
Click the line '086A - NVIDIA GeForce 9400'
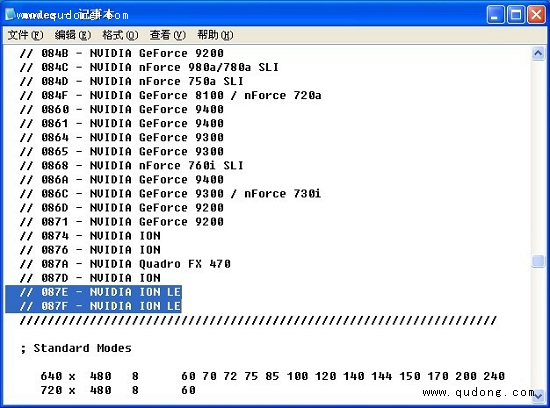[x=121, y=180]
